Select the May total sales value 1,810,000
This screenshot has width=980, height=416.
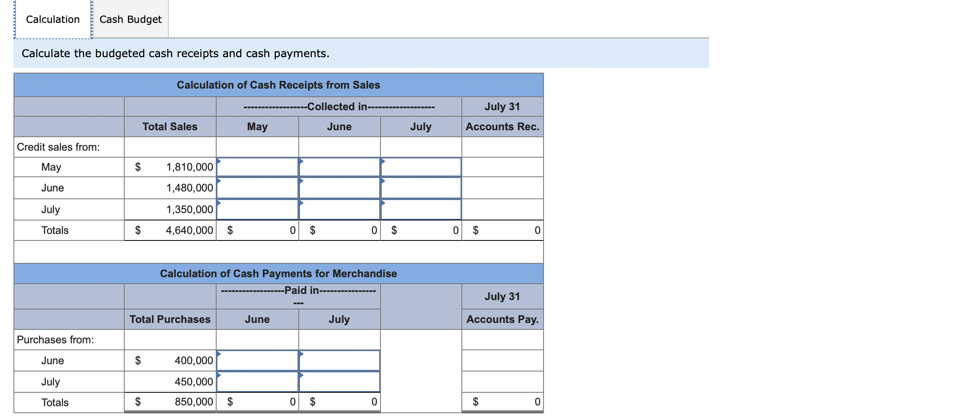(x=189, y=167)
